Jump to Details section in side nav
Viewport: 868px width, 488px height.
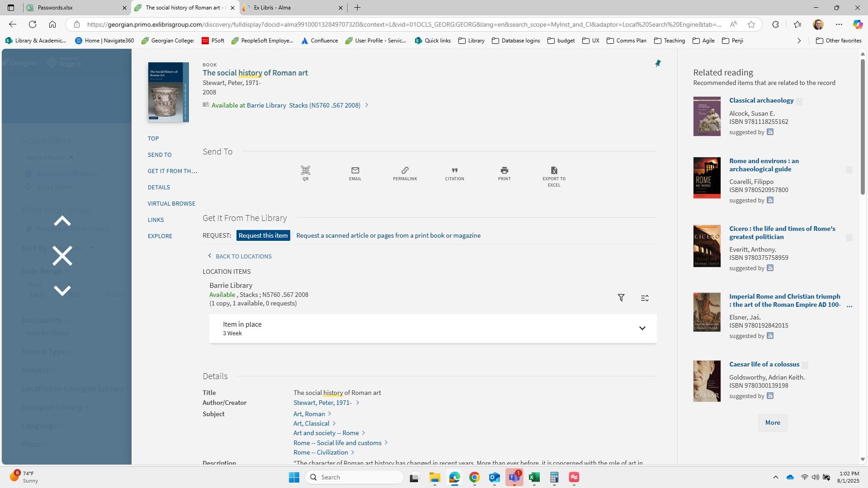coord(159,187)
